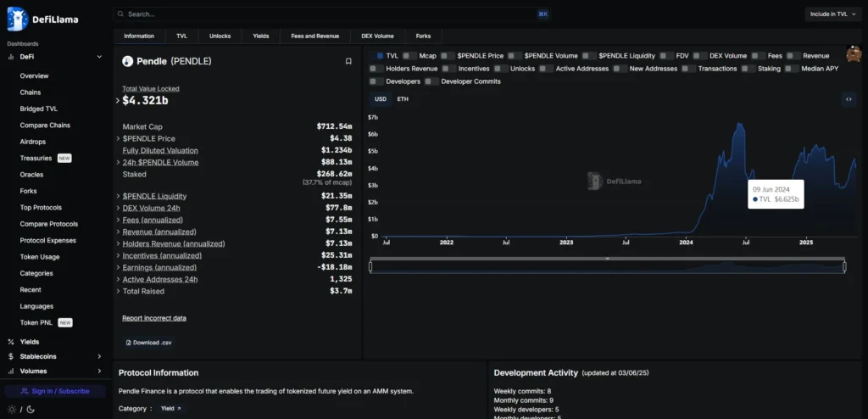Screen dimensions: 868x419
Task: Expand the Volumes sidebar section
Action: (x=99, y=371)
